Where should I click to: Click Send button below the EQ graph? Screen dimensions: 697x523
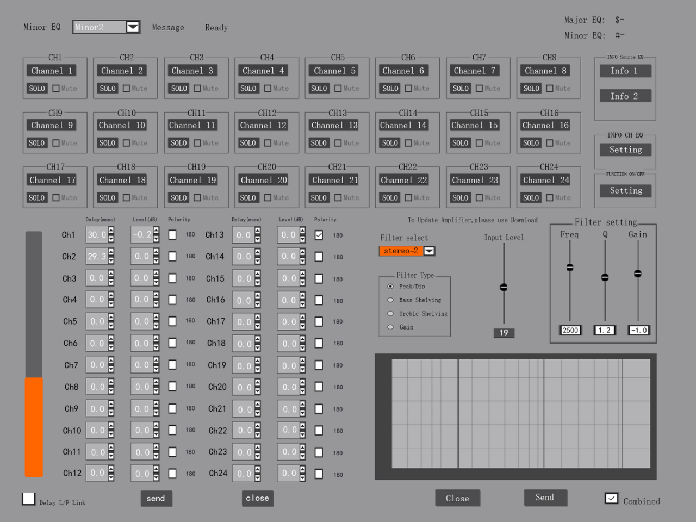(x=545, y=497)
